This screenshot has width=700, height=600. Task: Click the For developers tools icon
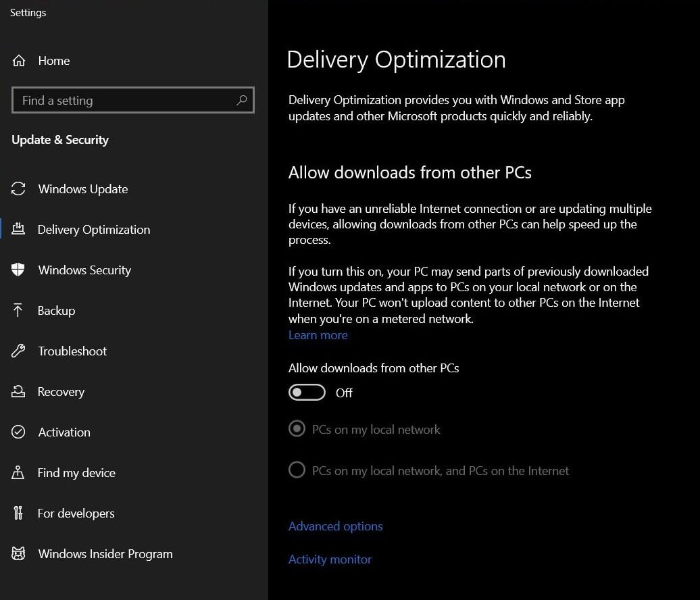pos(18,513)
